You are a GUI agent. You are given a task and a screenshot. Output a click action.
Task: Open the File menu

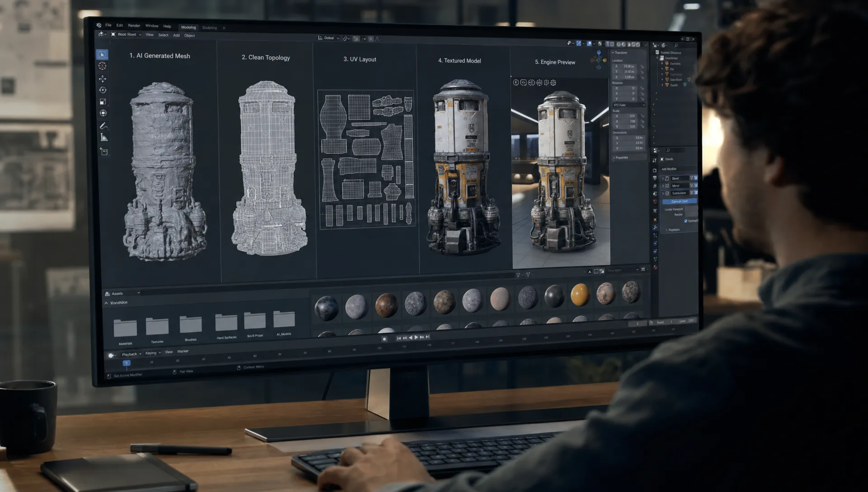click(108, 25)
